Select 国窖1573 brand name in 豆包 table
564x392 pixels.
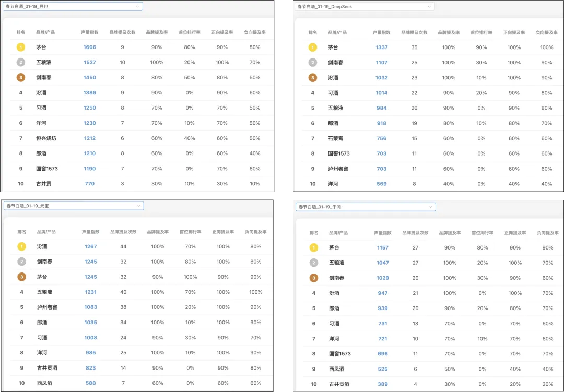pos(47,168)
